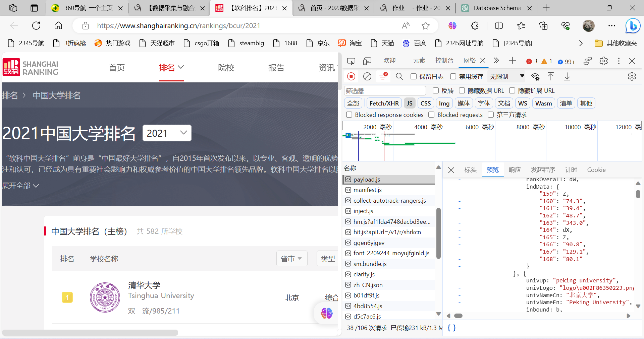Close the request detail pane
The height and width of the screenshot is (339, 644).
click(451, 170)
